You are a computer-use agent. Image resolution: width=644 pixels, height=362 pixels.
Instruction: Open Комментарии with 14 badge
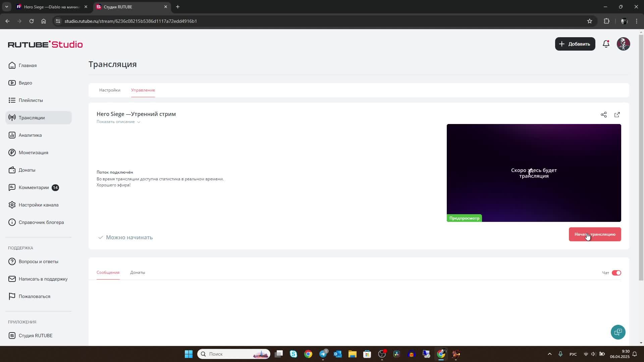point(34,187)
